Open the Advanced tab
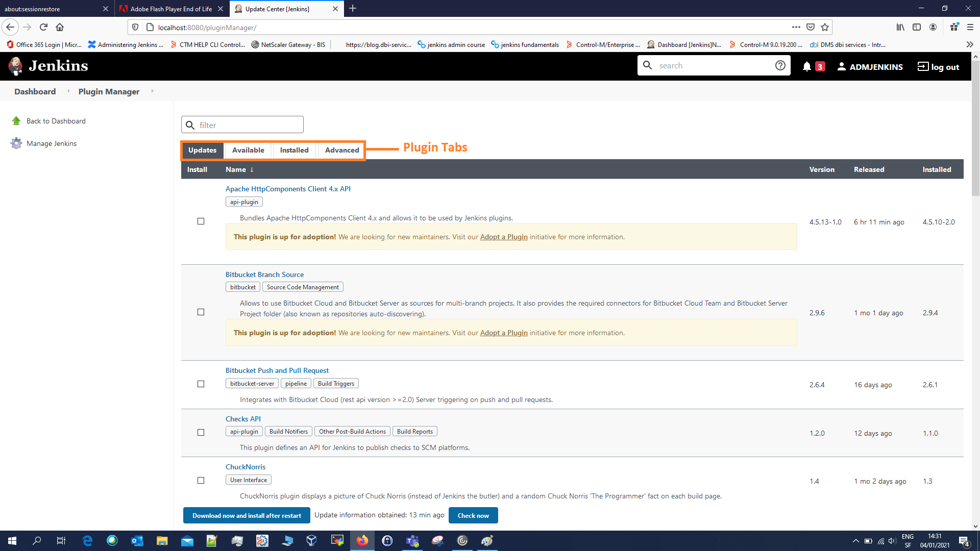 click(342, 150)
